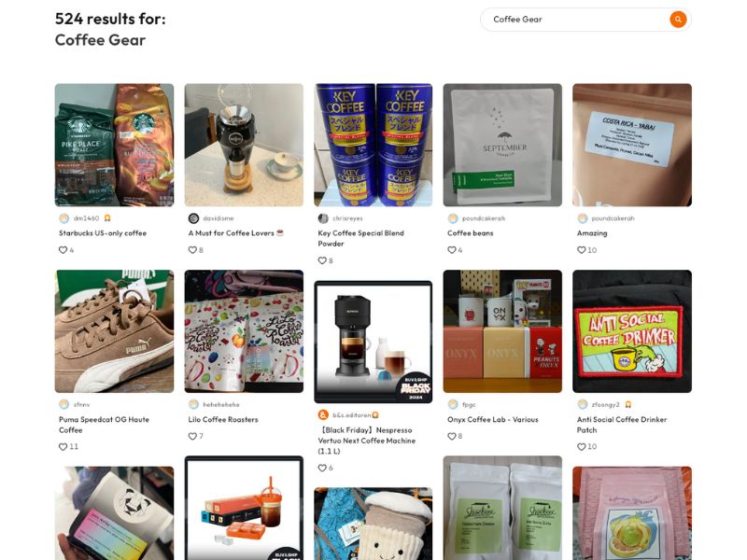
Task: Like the Onyx Coffee Lab post
Action: (452, 436)
